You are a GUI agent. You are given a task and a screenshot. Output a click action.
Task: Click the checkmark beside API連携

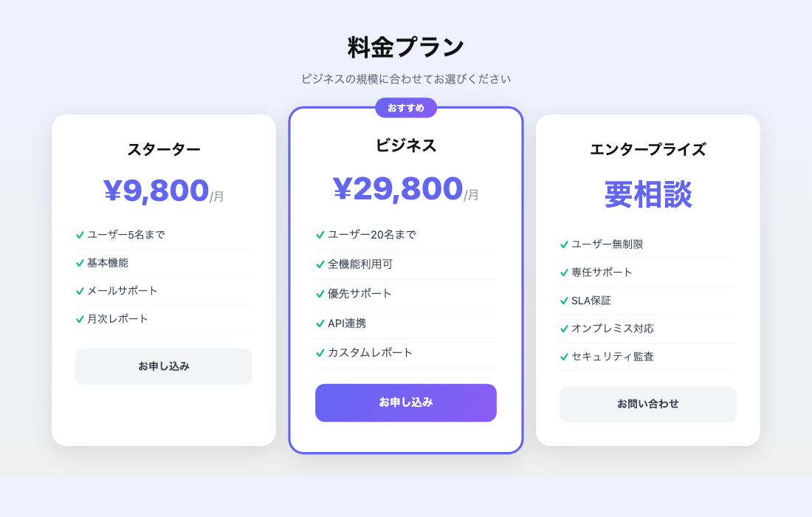pos(321,323)
